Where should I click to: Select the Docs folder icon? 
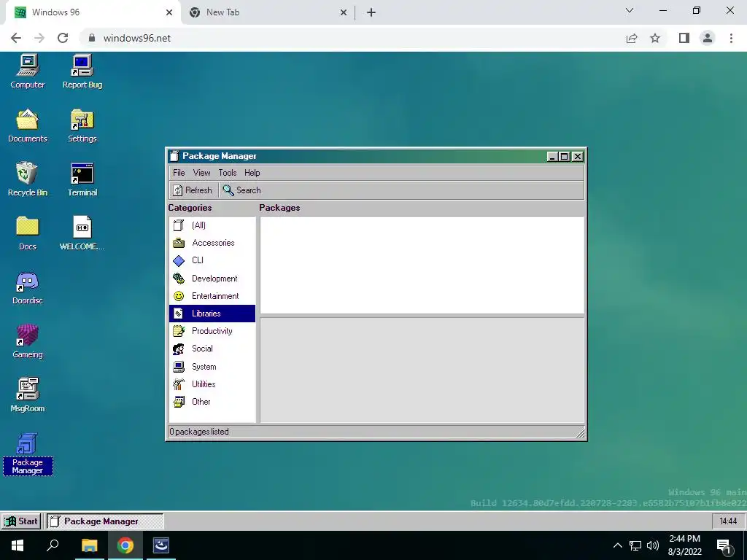click(28, 233)
